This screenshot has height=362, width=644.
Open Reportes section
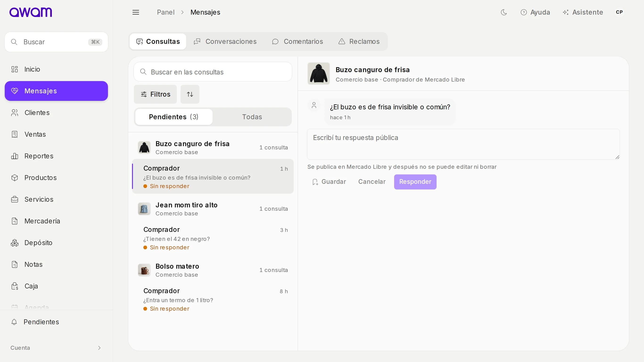click(x=56, y=156)
